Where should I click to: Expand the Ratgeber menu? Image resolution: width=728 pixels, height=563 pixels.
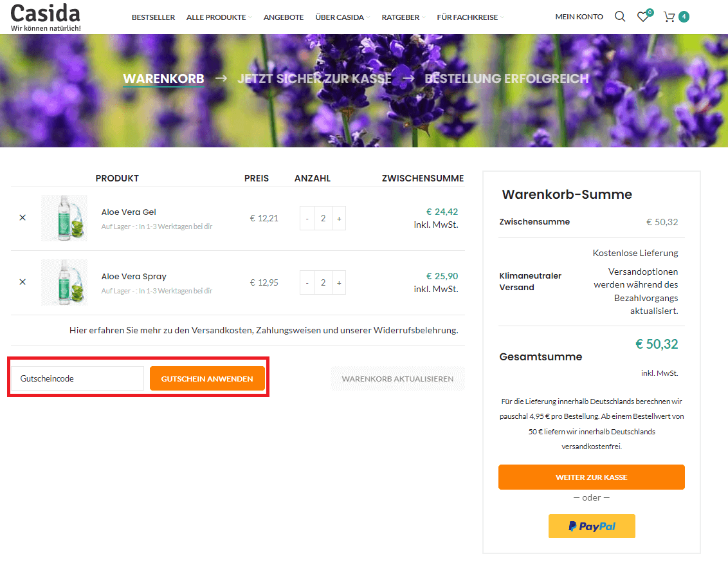[403, 17]
